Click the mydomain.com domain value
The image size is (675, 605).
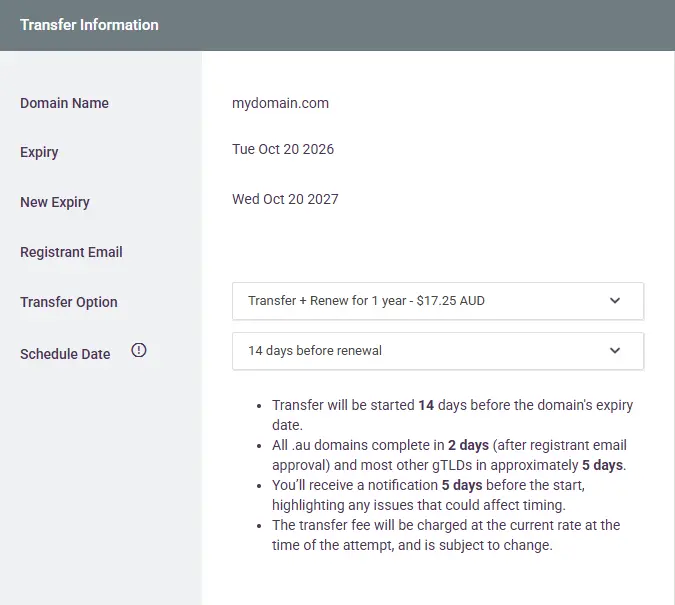pyautogui.click(x=280, y=103)
